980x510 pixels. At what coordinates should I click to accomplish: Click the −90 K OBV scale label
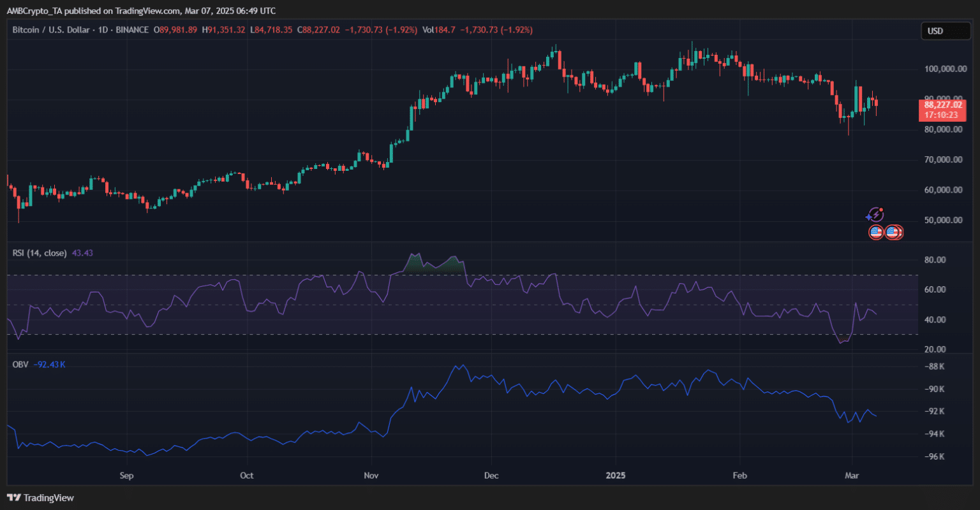coord(933,389)
